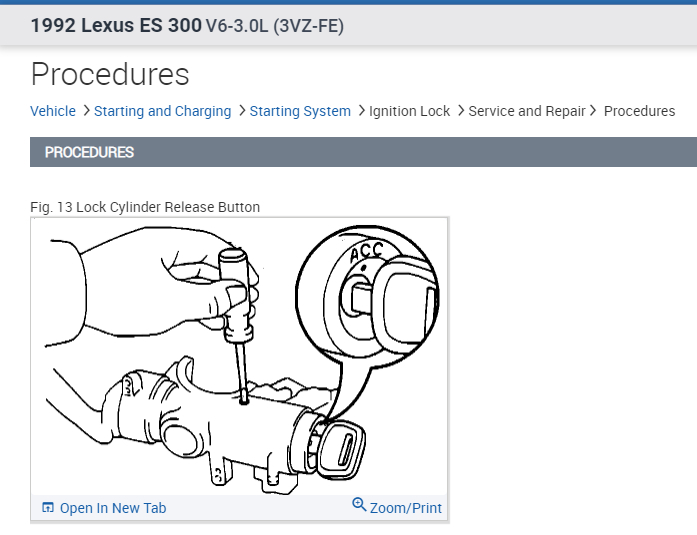Open the new-tab icon under the figure
The image size is (697, 535).
(x=48, y=507)
